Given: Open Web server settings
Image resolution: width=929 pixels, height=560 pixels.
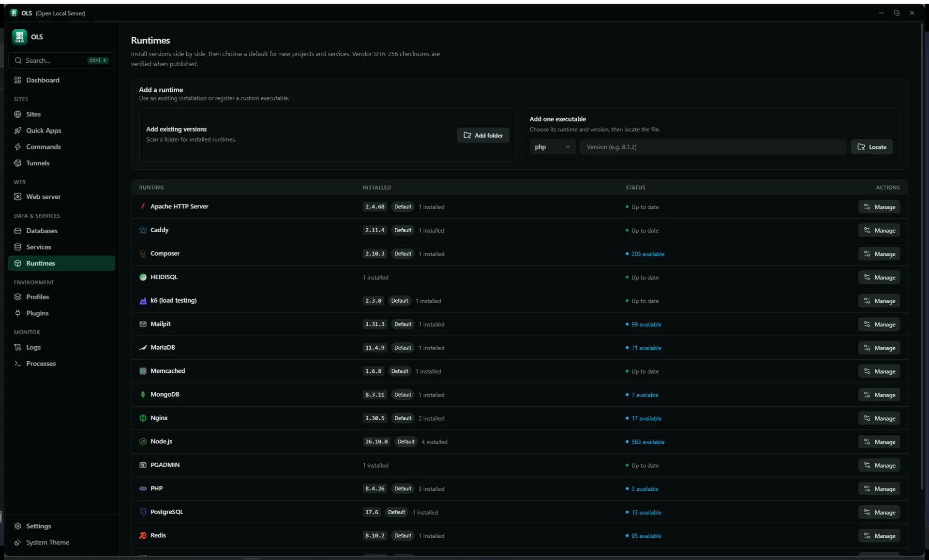Looking at the screenshot, I should click(61, 197).
